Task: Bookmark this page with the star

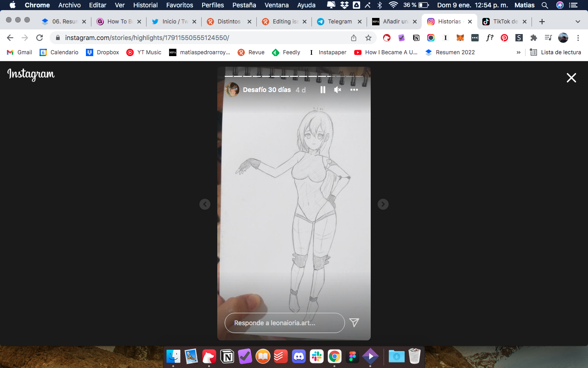Action: (x=368, y=38)
